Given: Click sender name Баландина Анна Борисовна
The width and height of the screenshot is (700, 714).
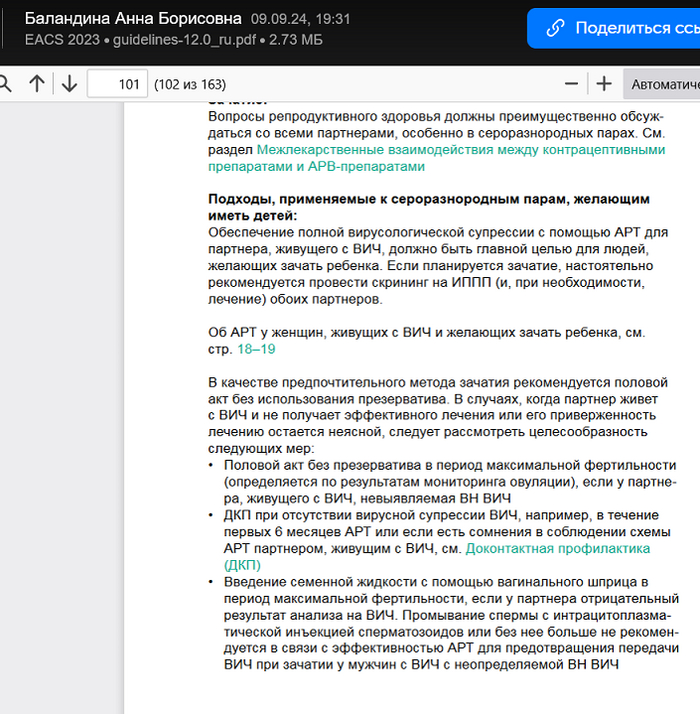Looking at the screenshot, I should 133,19.
